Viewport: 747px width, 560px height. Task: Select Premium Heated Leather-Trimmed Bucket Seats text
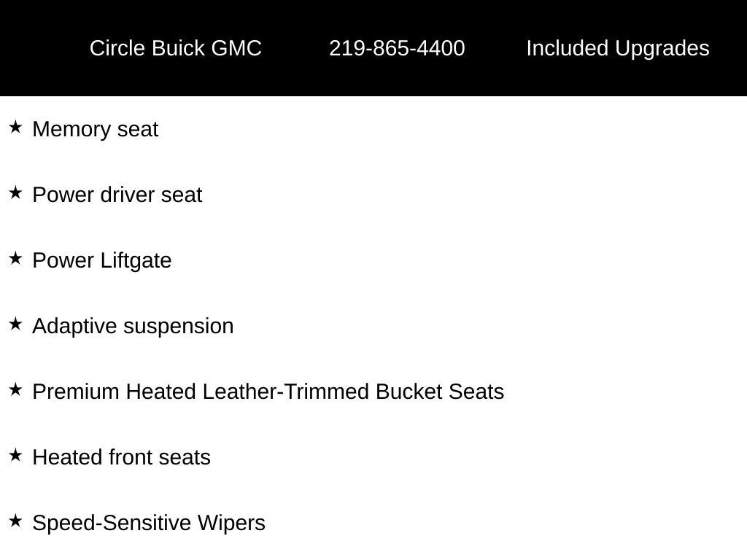(x=268, y=392)
